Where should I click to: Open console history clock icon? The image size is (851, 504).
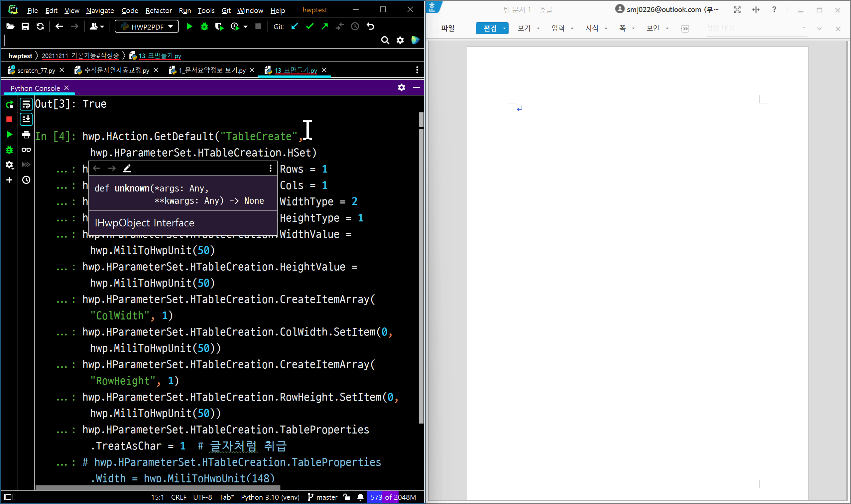click(26, 180)
